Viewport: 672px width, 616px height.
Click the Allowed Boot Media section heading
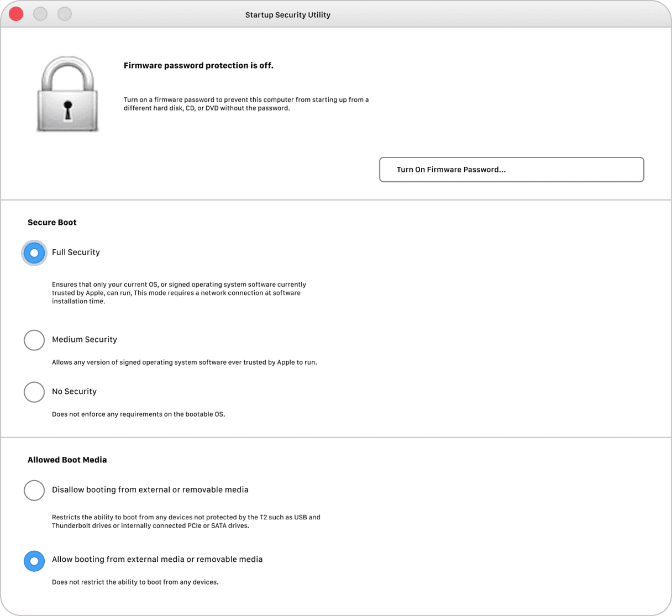point(67,460)
